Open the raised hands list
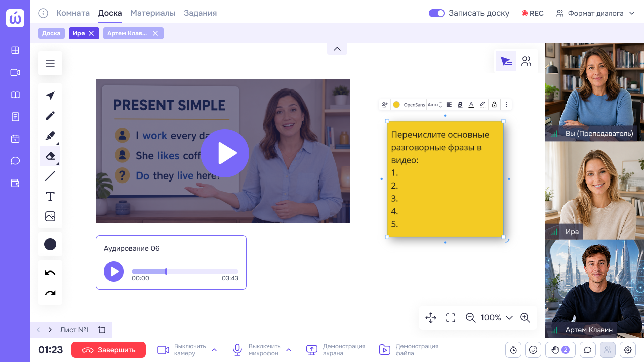The image size is (644, 362). (560, 350)
